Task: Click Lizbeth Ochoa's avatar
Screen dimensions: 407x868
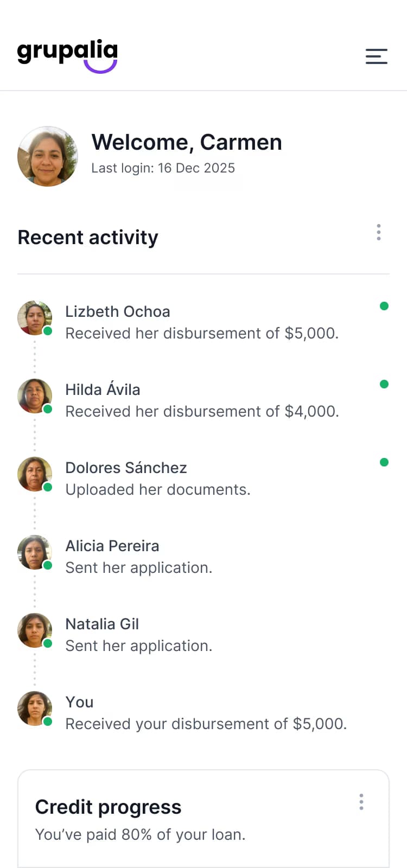Action: (35, 318)
